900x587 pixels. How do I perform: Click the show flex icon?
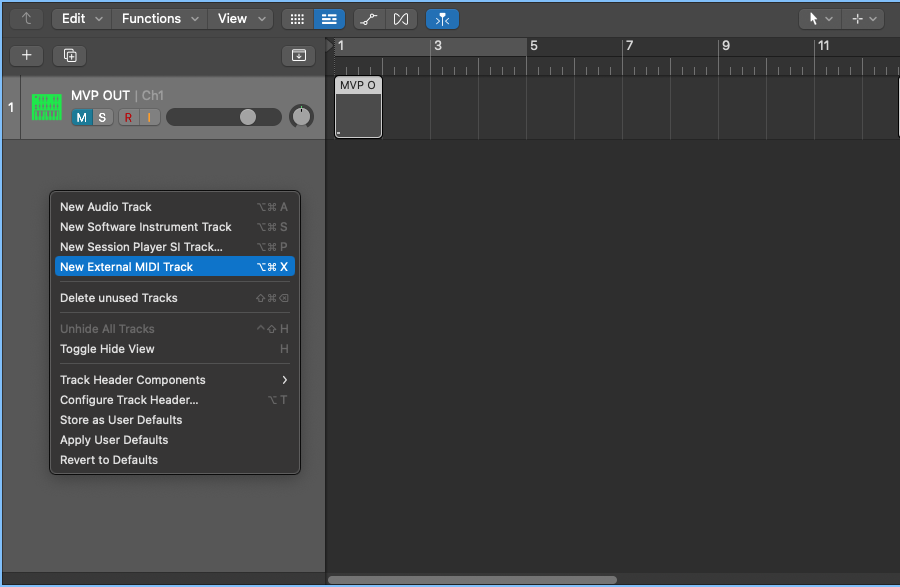tap(401, 19)
